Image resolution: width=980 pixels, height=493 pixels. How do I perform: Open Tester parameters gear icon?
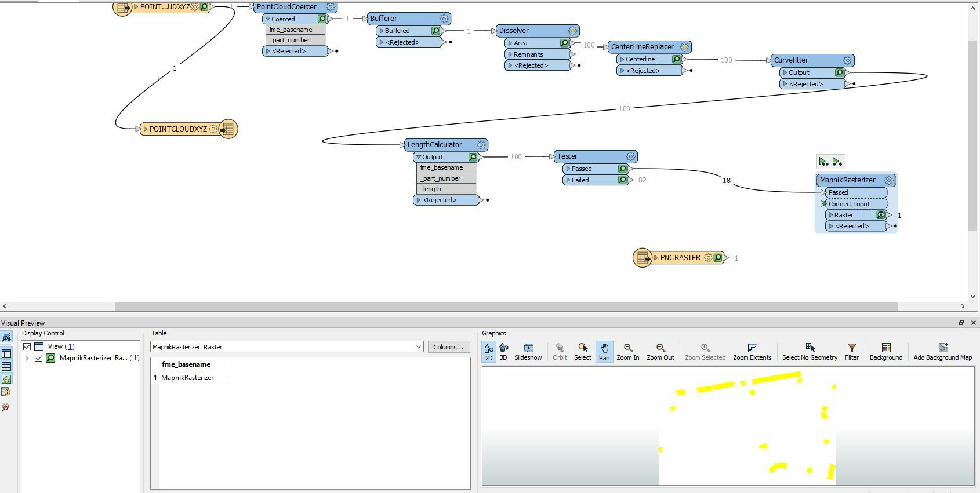pos(630,156)
